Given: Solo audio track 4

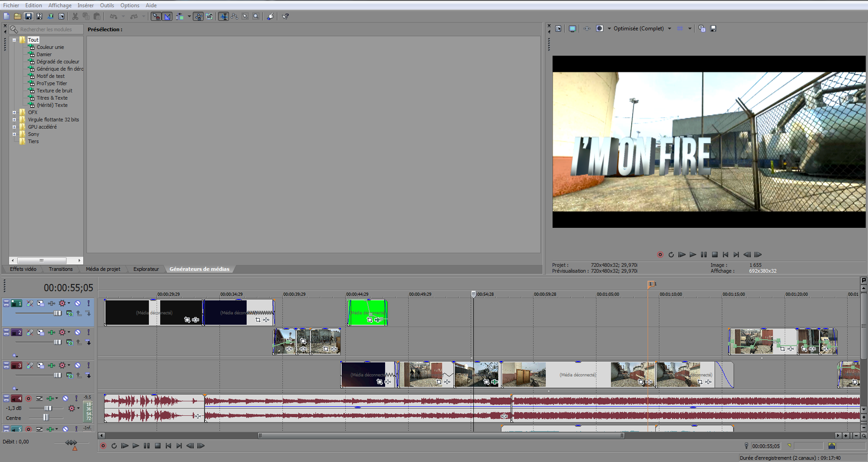Looking at the screenshot, I should click(x=76, y=399).
